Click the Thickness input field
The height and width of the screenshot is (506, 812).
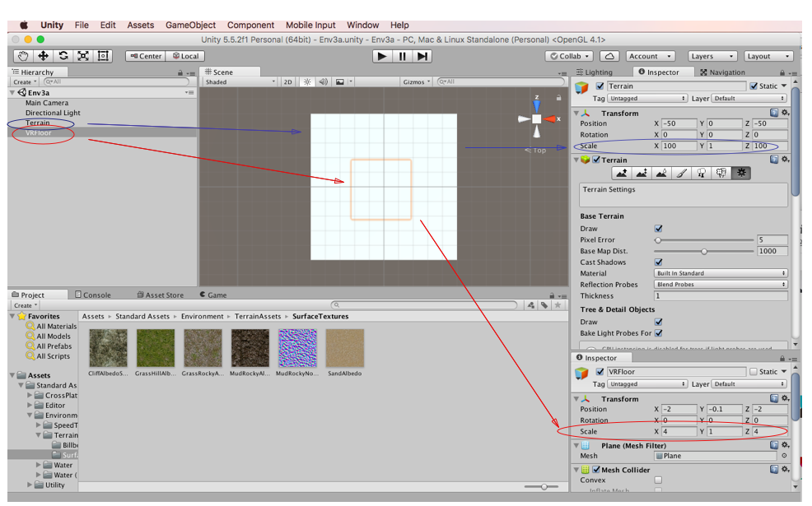(x=721, y=296)
